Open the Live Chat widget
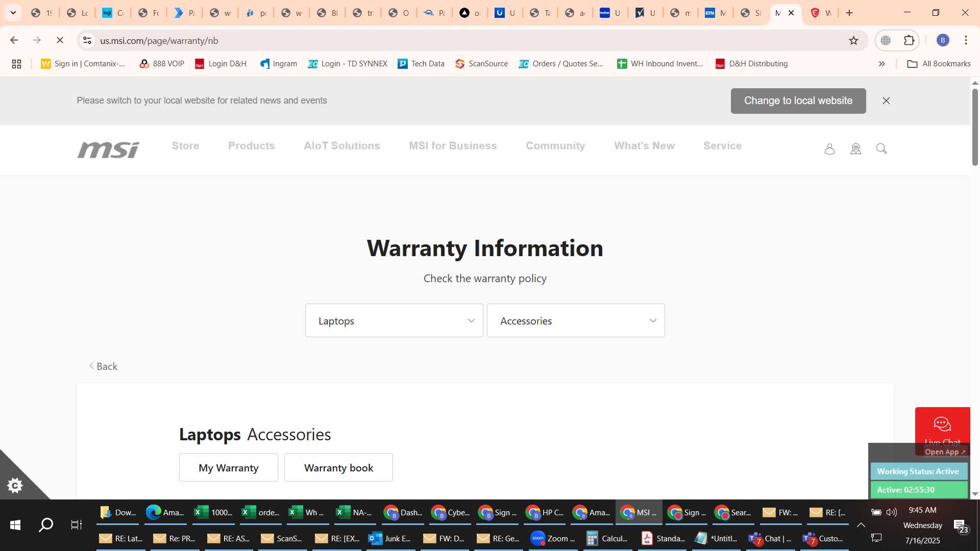 click(x=942, y=426)
